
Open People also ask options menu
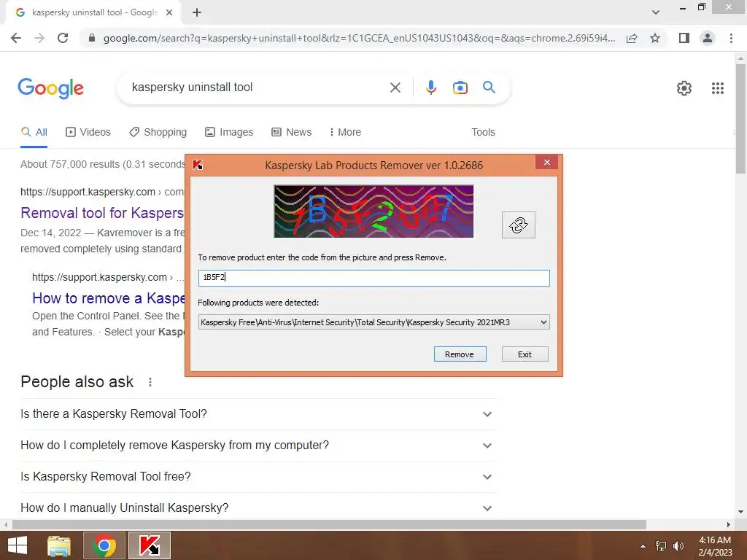coord(150,382)
